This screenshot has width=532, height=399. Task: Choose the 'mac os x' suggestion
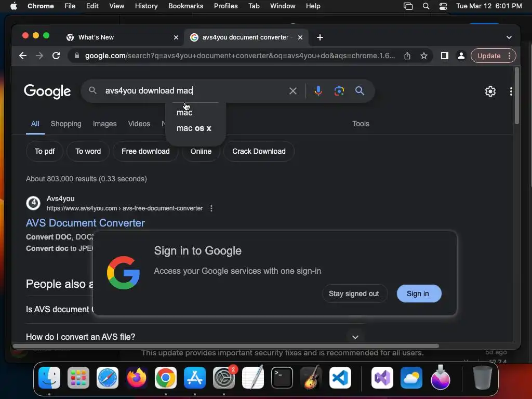tap(194, 128)
